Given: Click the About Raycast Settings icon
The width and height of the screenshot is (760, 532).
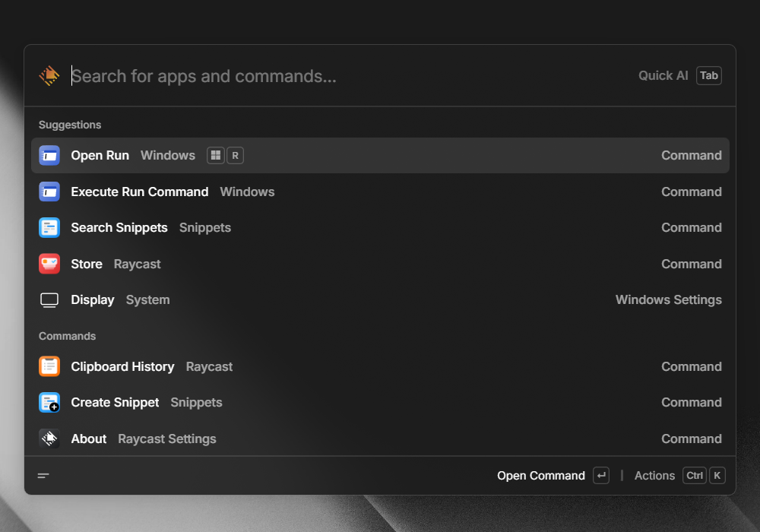Looking at the screenshot, I should point(49,439).
